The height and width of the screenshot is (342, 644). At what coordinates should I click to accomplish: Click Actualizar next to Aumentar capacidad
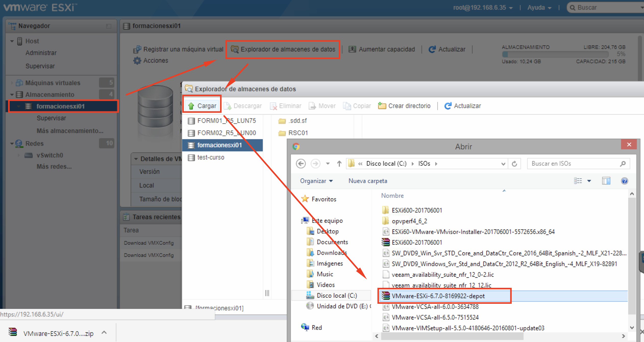[x=447, y=49]
